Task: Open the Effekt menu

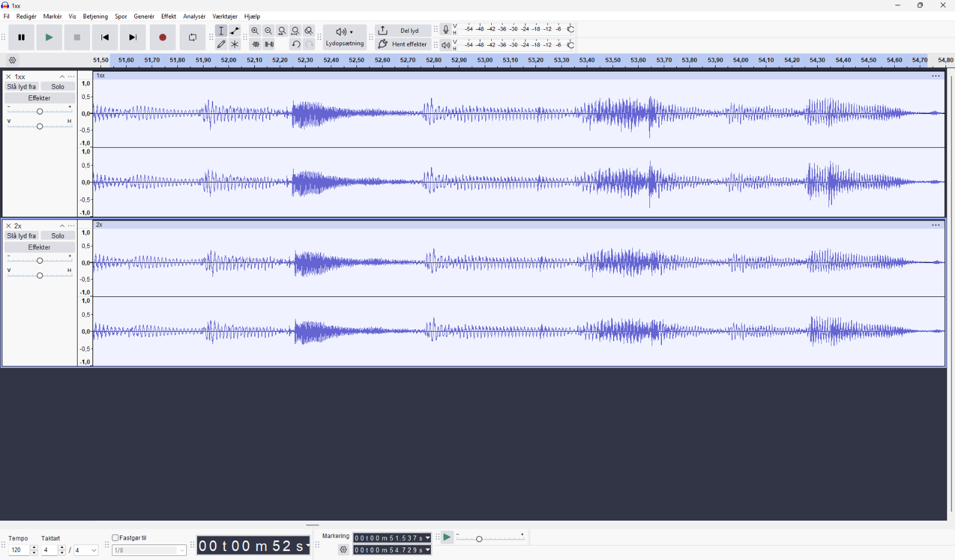Action: (x=169, y=17)
